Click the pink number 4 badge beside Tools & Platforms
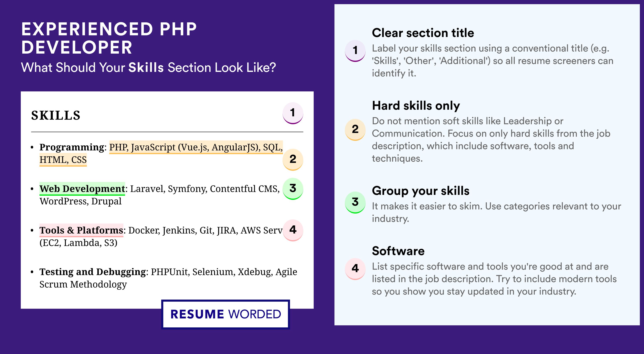The height and width of the screenshot is (354, 644). pyautogui.click(x=293, y=230)
